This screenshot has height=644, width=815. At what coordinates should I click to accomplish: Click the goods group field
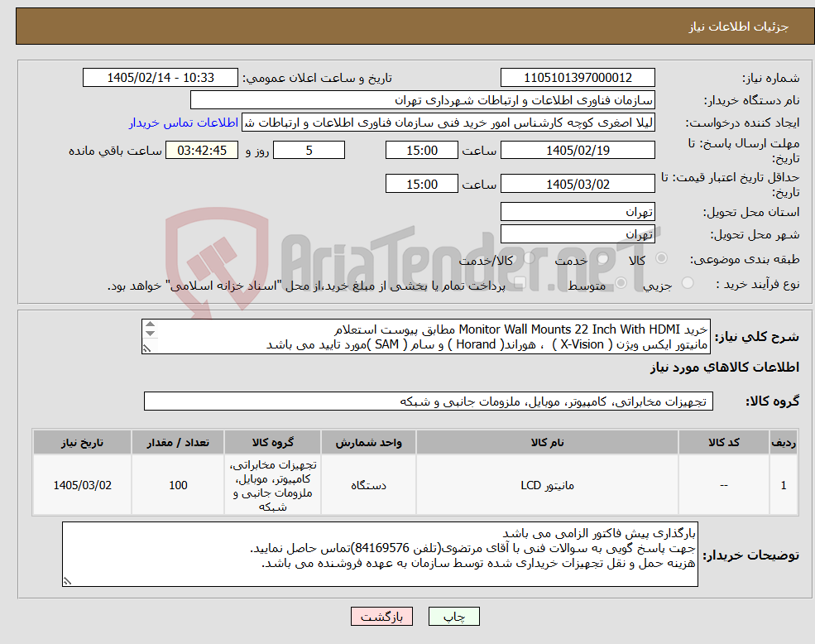click(429, 401)
